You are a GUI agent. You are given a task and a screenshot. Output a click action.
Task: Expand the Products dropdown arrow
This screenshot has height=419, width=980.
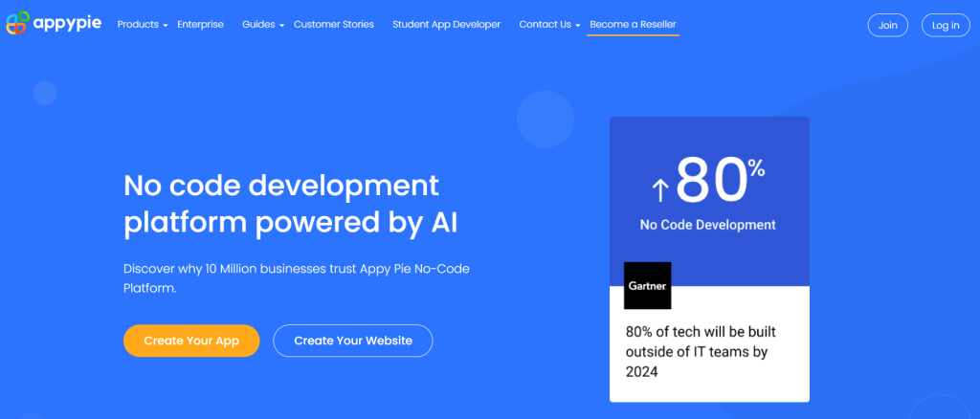click(x=166, y=26)
